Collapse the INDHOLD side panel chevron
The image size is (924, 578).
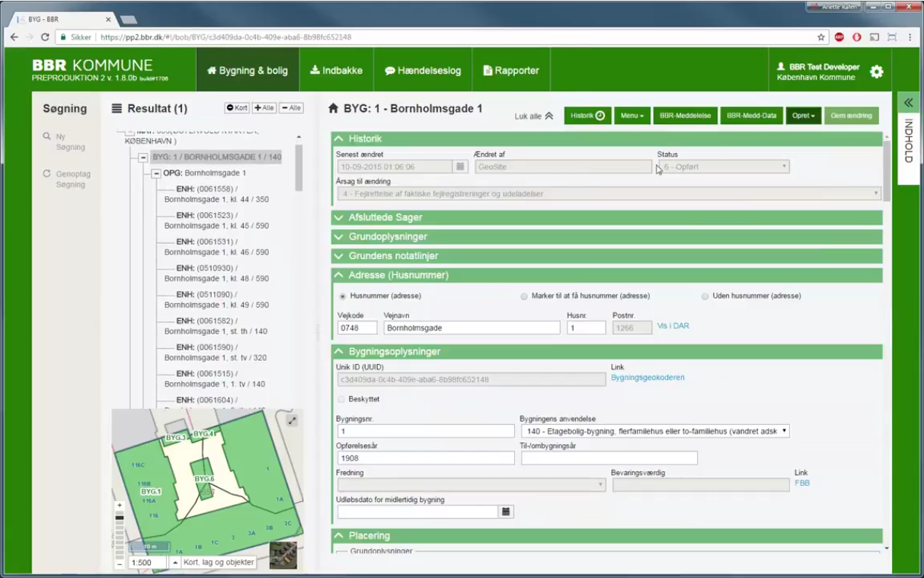coord(908,102)
